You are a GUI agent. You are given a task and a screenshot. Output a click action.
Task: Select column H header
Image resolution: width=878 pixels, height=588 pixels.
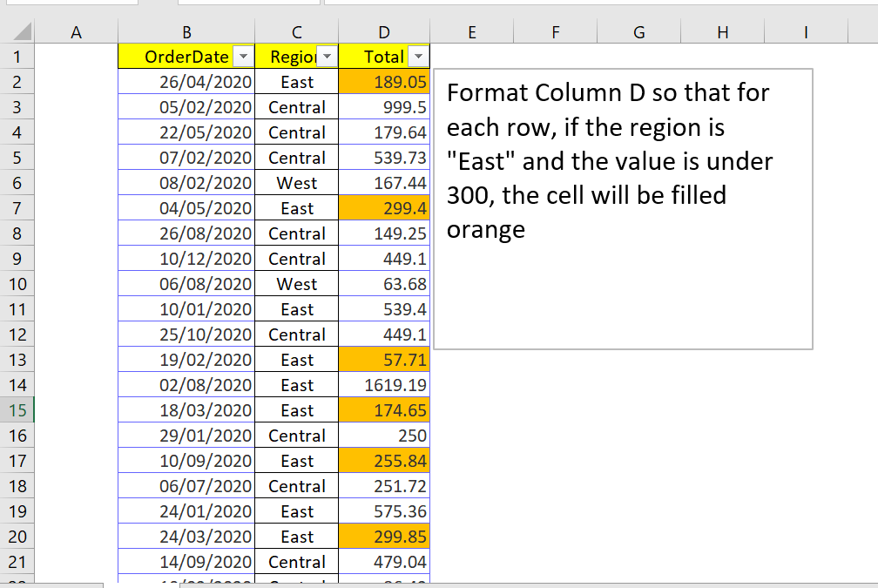coord(722,32)
